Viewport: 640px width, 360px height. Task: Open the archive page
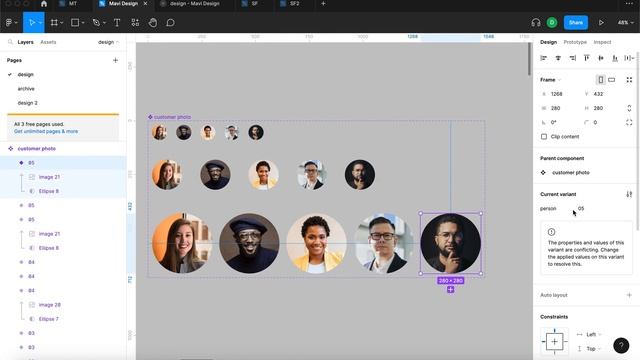(26, 89)
